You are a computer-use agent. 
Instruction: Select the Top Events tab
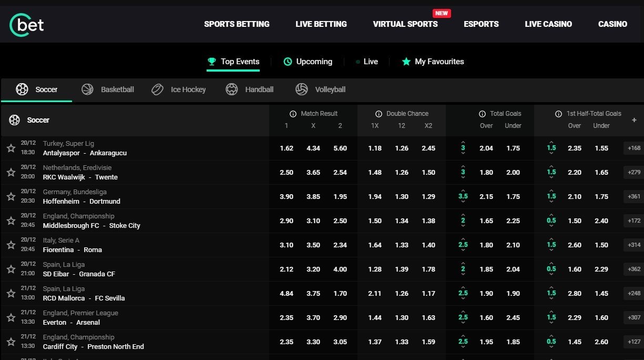[233, 62]
